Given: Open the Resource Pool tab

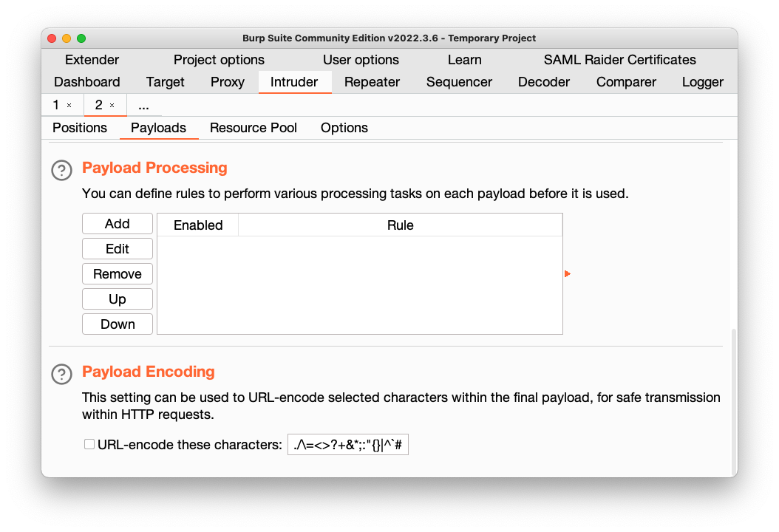Looking at the screenshot, I should click(x=254, y=128).
